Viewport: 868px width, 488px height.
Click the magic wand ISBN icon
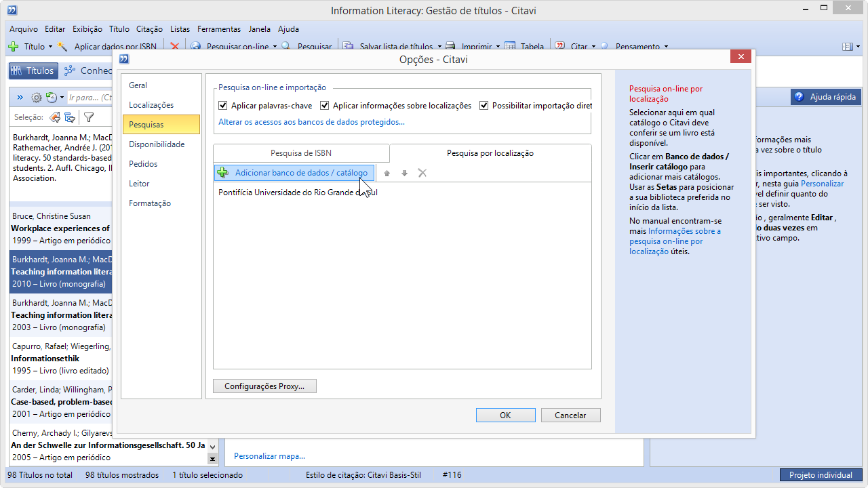(63, 47)
